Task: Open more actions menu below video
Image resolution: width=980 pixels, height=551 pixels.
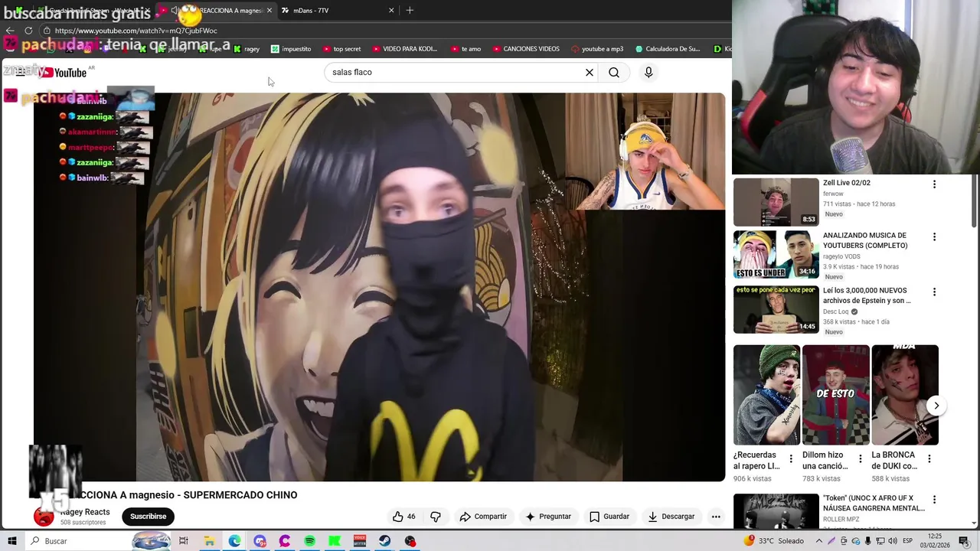Action: click(716, 517)
